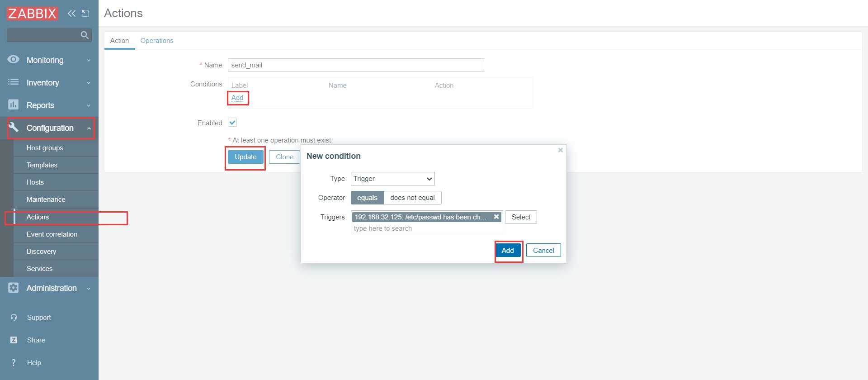Click Add in New condition dialog
Screen dimensions: 868x380
pos(508,251)
